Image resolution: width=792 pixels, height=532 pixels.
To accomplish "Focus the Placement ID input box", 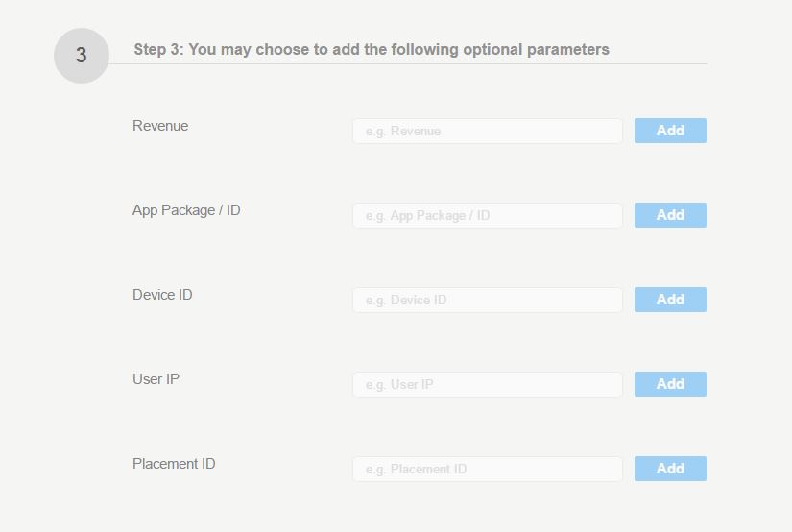I will [488, 469].
